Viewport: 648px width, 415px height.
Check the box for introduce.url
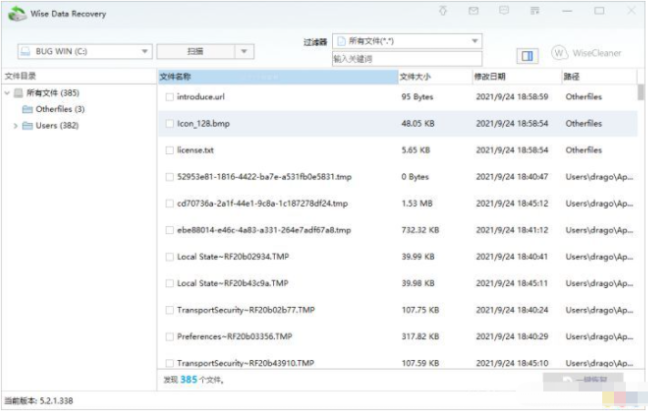tap(169, 97)
